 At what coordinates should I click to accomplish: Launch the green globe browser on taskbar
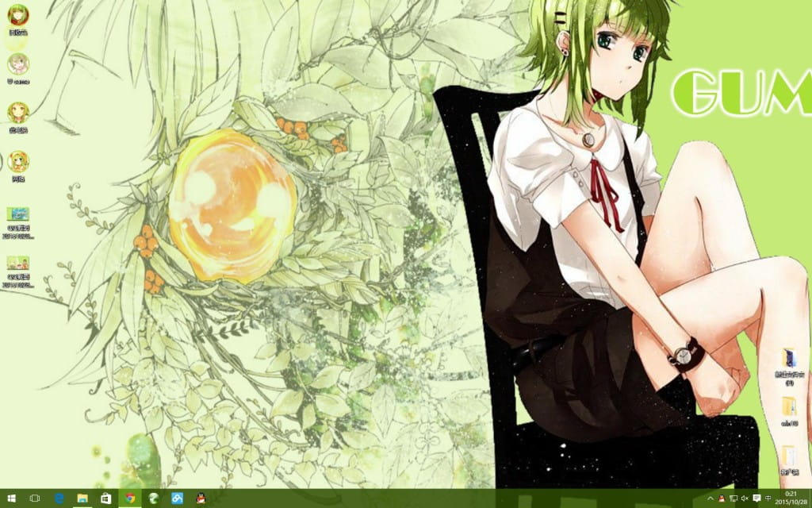coord(153,498)
